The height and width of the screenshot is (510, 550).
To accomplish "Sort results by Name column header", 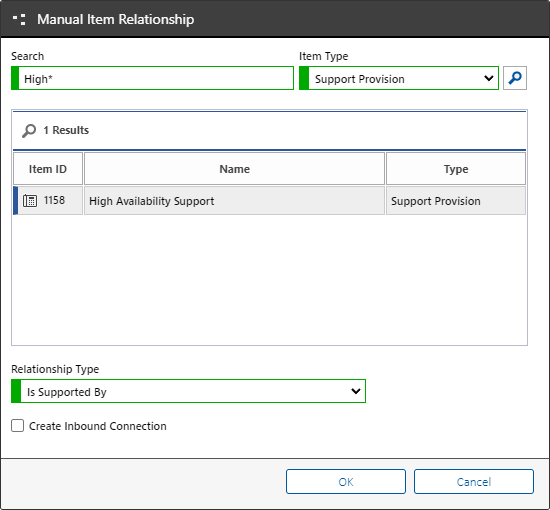I will point(234,169).
